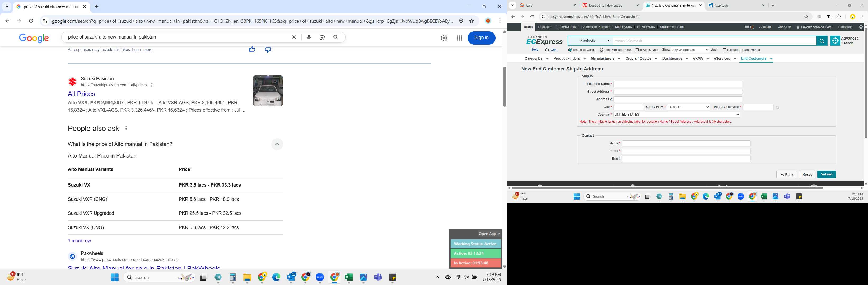
Task: Click thumbs down on the AI response
Action: (x=268, y=49)
